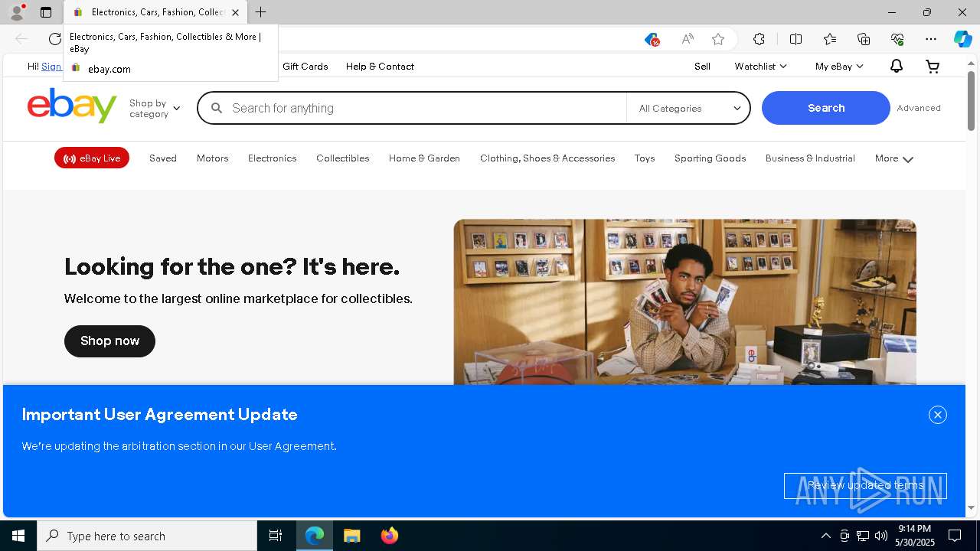Open the eBay Live tab
Screen dimensions: 980x551
click(x=92, y=158)
